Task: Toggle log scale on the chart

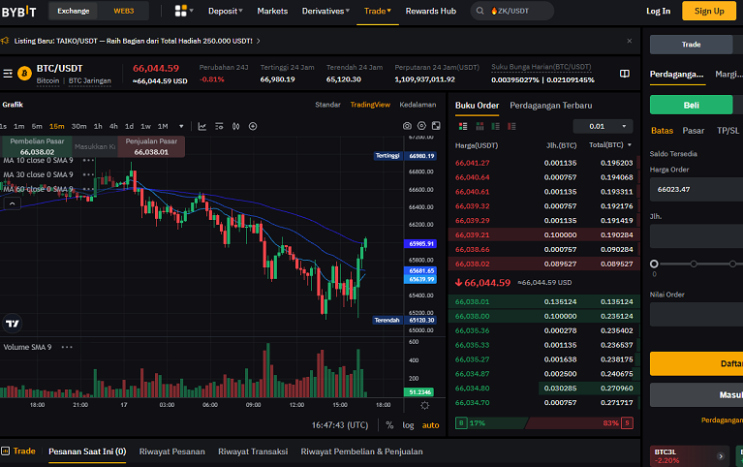Action: tap(408, 425)
